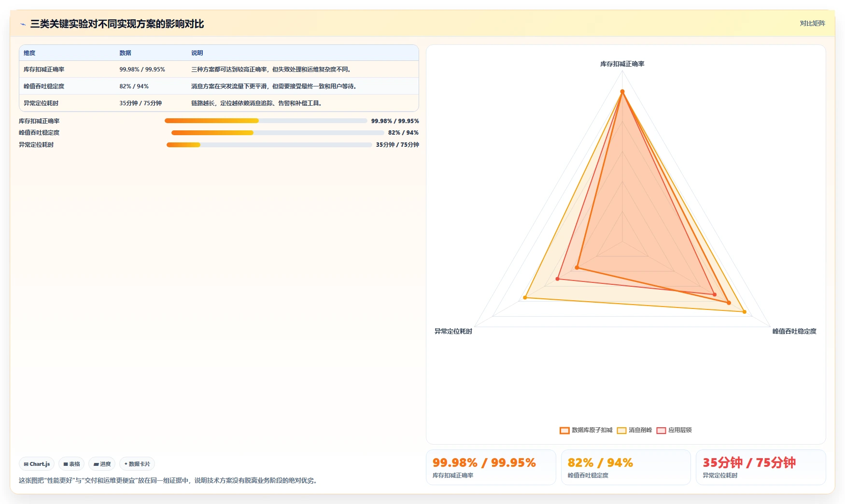Click the progress value 99.98% / 99.95%
Viewport: 845px width, 504px height.
pos(395,121)
